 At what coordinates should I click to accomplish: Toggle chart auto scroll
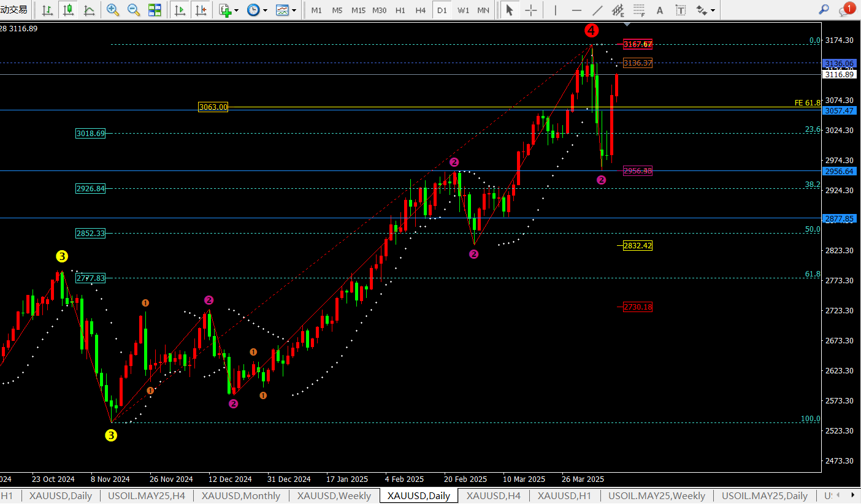pos(180,10)
